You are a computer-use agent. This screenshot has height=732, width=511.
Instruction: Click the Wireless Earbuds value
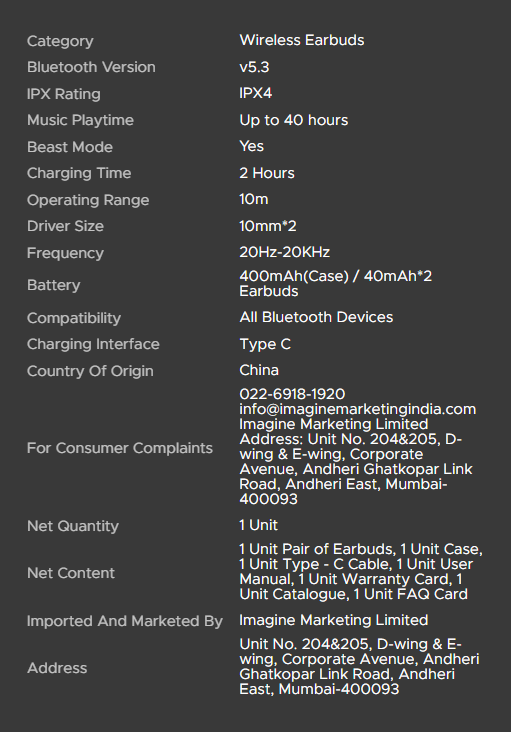click(x=301, y=40)
